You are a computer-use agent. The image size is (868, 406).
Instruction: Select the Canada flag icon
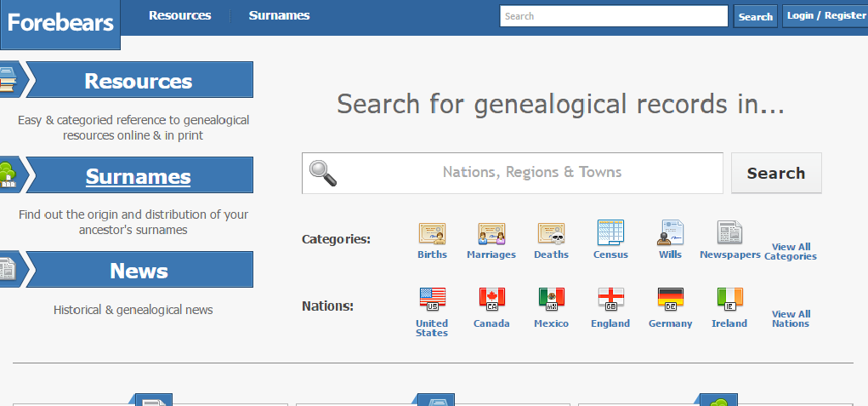(491, 299)
